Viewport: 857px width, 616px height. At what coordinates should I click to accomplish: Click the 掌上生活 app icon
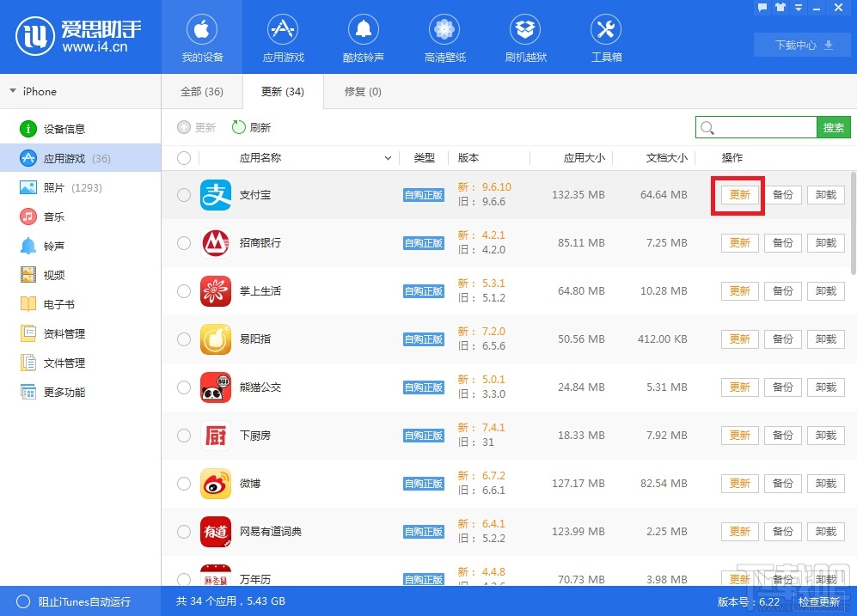[216, 291]
